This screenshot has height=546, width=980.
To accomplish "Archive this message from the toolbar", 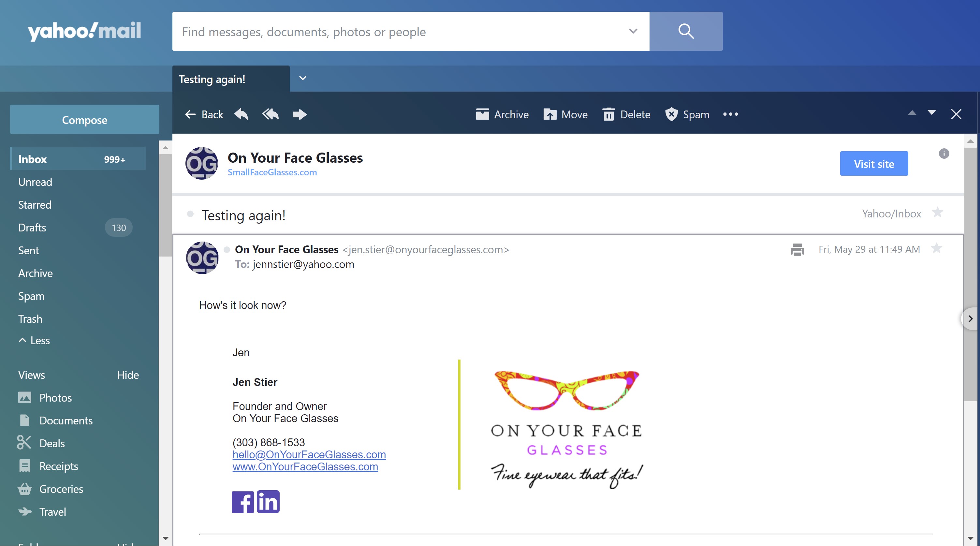I will tap(502, 114).
